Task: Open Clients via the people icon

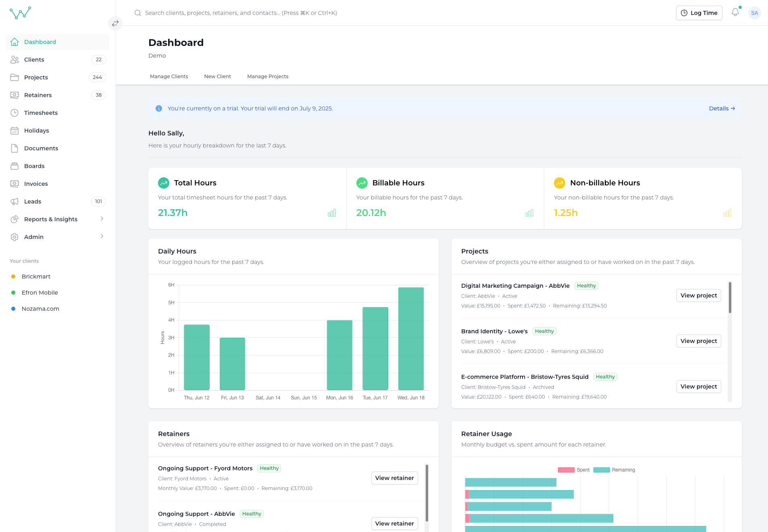Action: pos(15,59)
